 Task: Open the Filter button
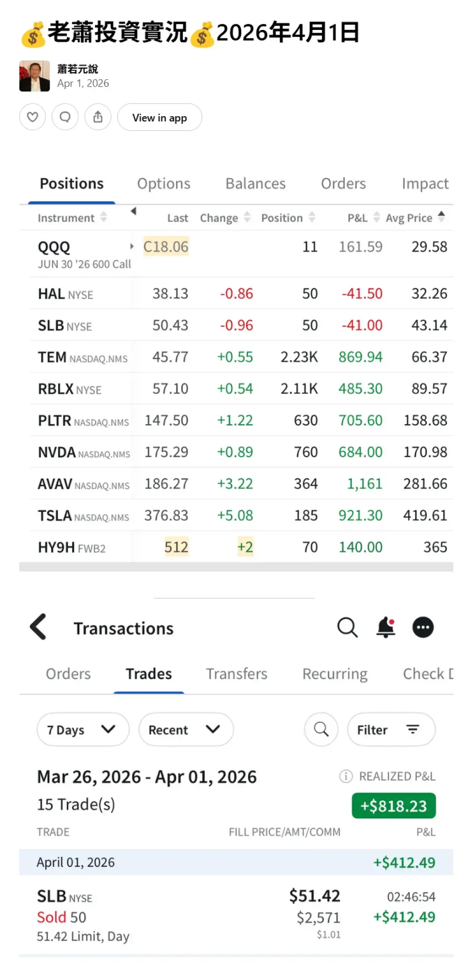(x=391, y=730)
